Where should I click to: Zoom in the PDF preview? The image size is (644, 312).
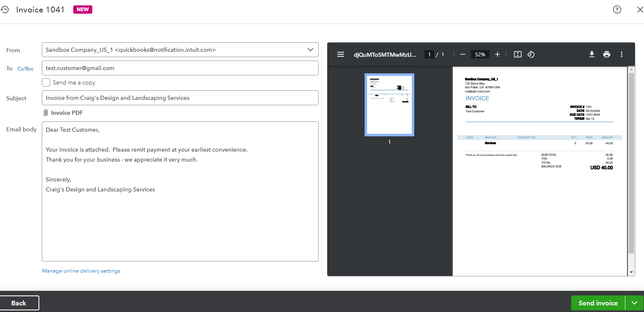point(497,54)
